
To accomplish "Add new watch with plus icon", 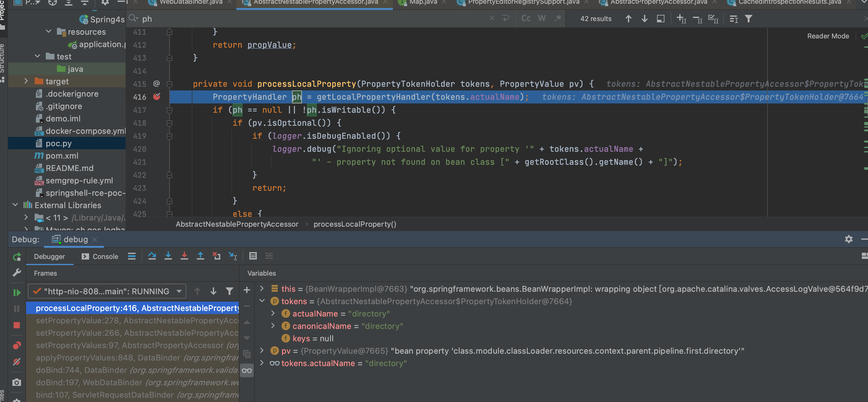I will pyautogui.click(x=247, y=290).
